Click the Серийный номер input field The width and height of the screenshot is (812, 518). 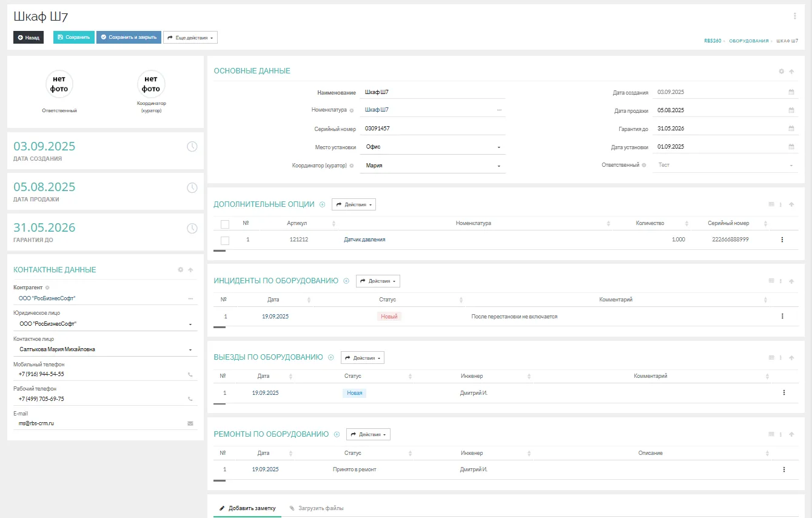pos(432,129)
